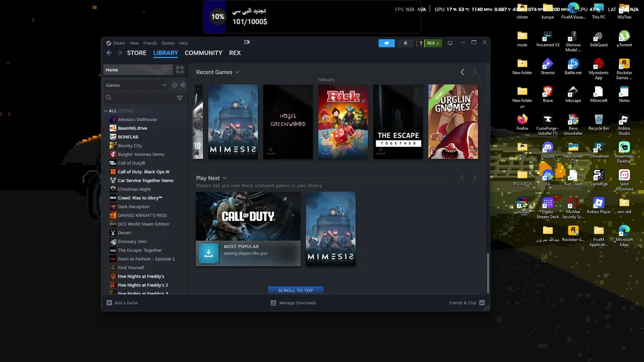Open the Burglin' Gnomes demo cover
The height and width of the screenshot is (362, 644).
[x=453, y=122]
